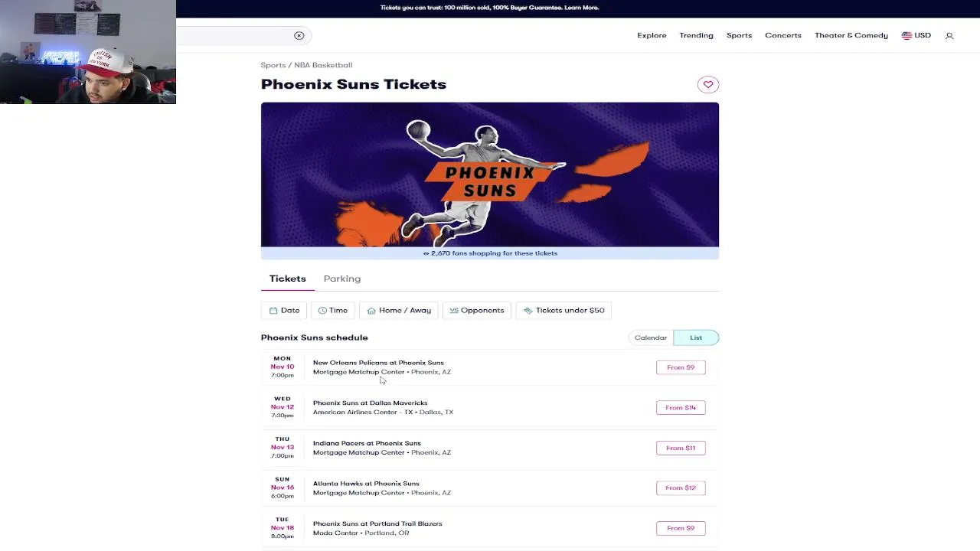The image size is (980, 551).
Task: Open the Concerts menu item
Action: click(783, 35)
